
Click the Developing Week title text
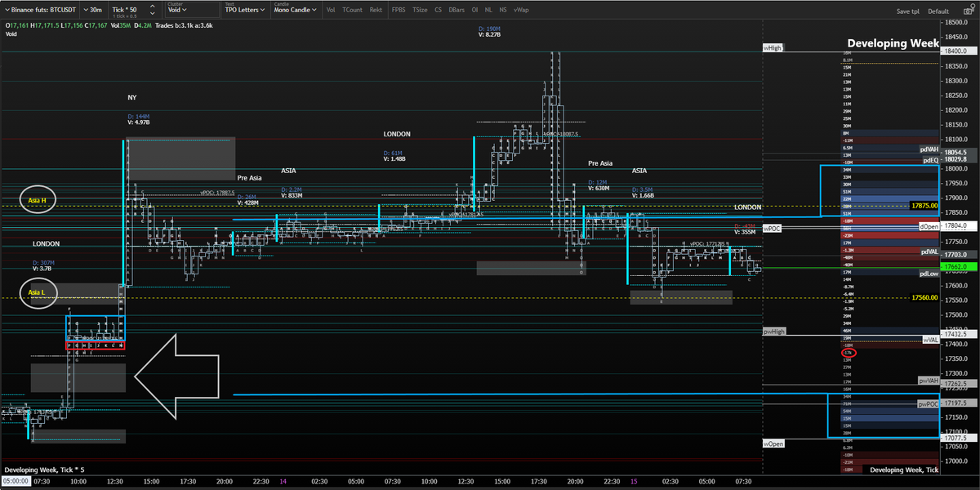point(893,43)
